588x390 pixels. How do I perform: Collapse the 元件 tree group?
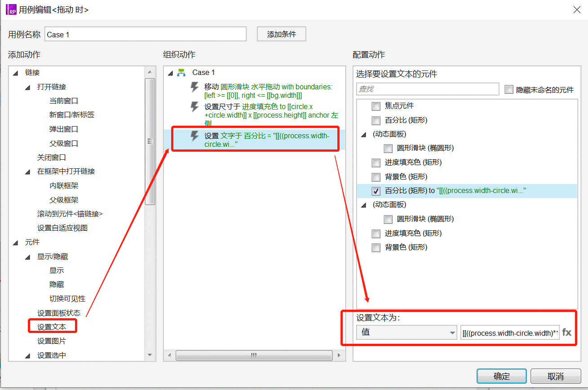15,242
